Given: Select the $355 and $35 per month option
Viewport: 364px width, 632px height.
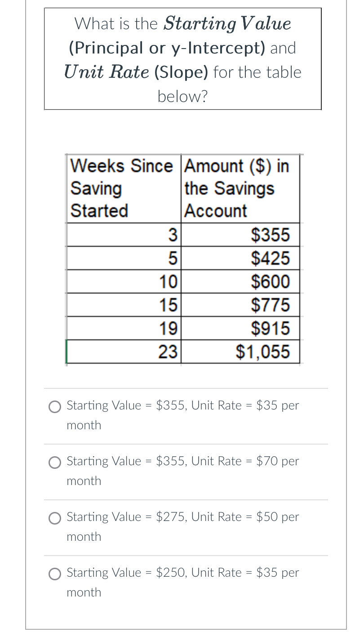Looking at the screenshot, I should (x=55, y=406).
